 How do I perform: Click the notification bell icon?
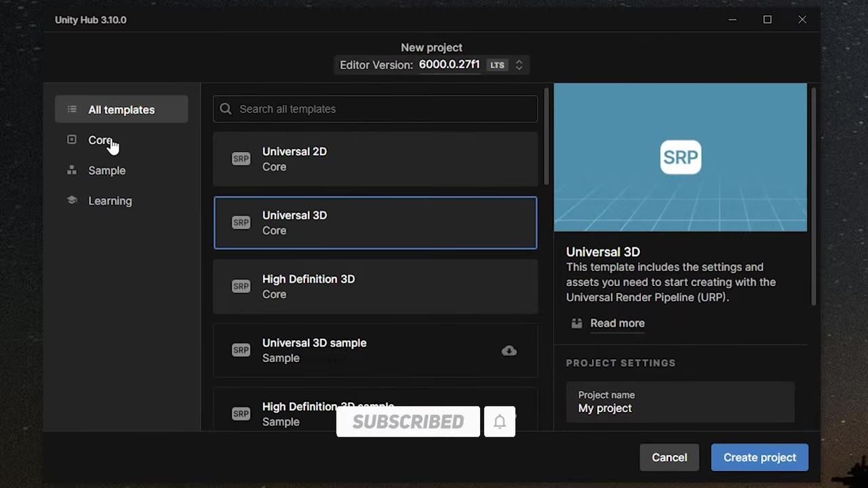[500, 422]
